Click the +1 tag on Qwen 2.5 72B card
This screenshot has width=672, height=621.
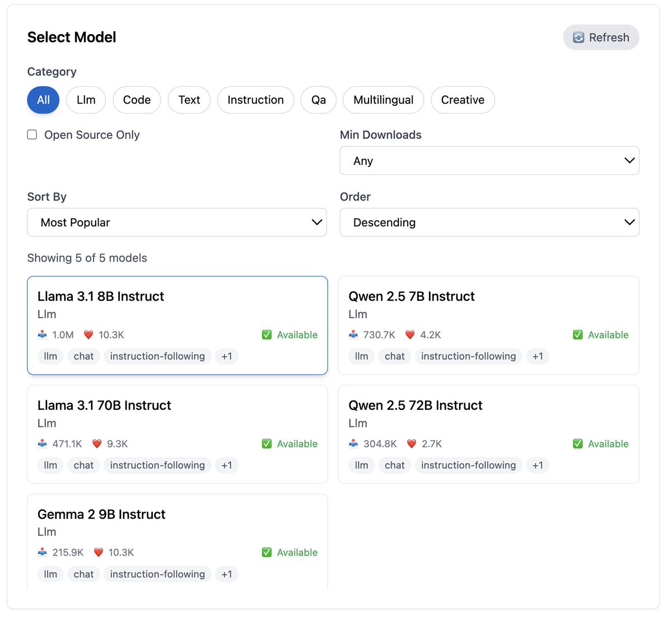click(x=538, y=465)
